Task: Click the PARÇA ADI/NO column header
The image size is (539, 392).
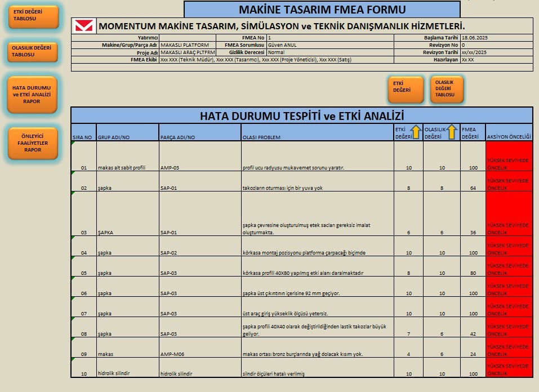Action: 200,132
